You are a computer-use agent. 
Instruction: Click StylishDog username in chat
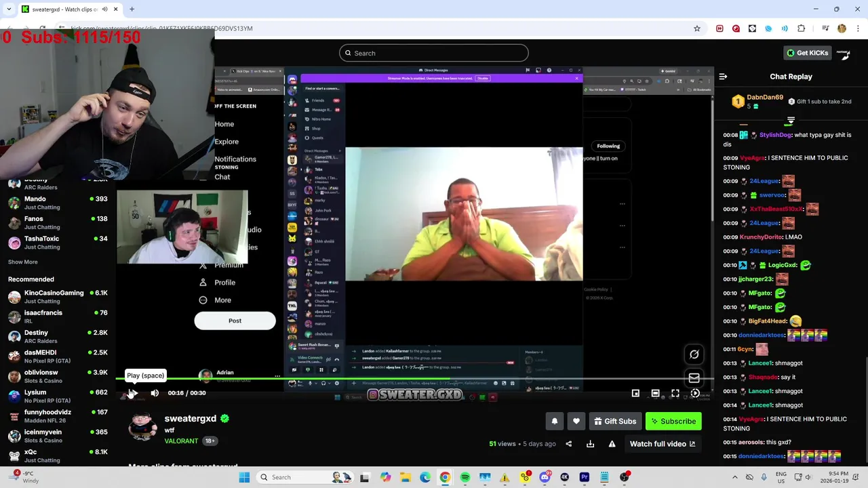pos(775,135)
